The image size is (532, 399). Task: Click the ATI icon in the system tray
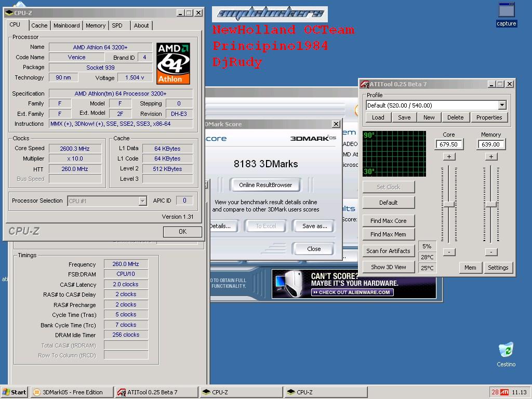click(504, 392)
